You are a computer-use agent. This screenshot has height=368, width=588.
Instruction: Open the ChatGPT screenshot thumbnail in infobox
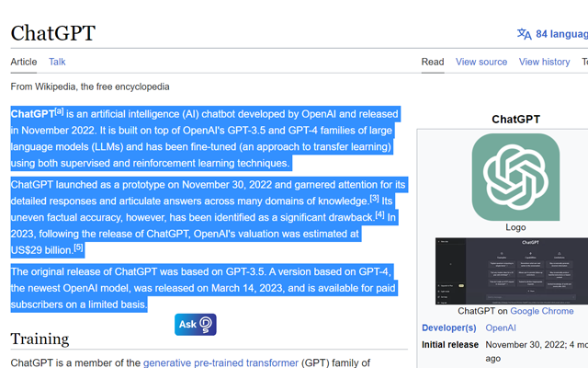(512, 270)
